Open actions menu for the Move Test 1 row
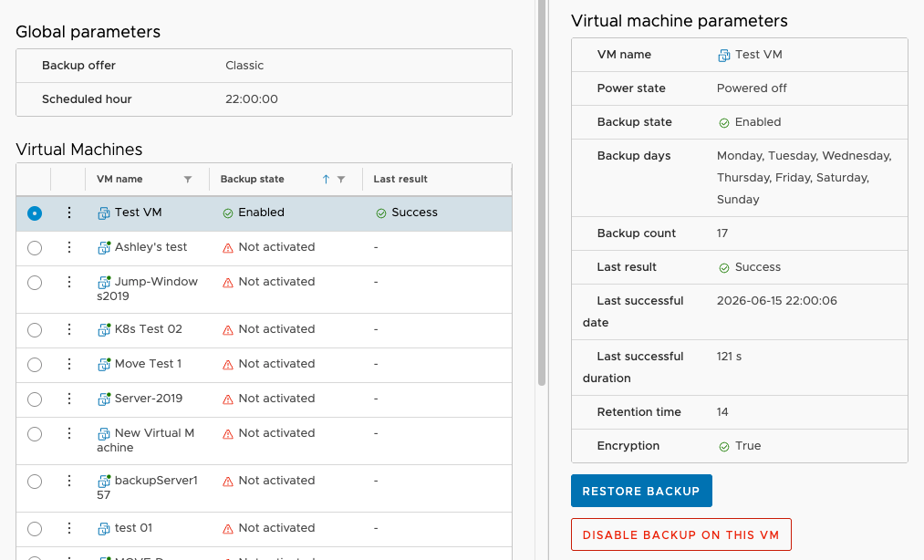 (x=69, y=364)
